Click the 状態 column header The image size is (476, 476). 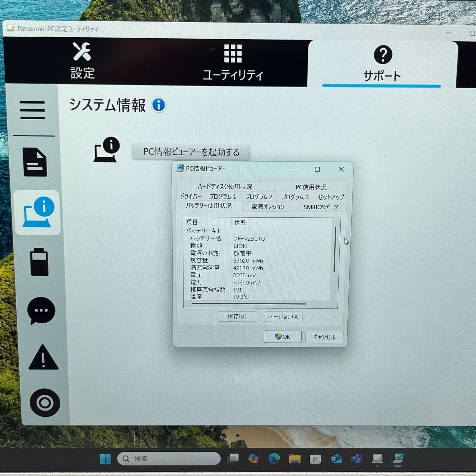pos(240,223)
